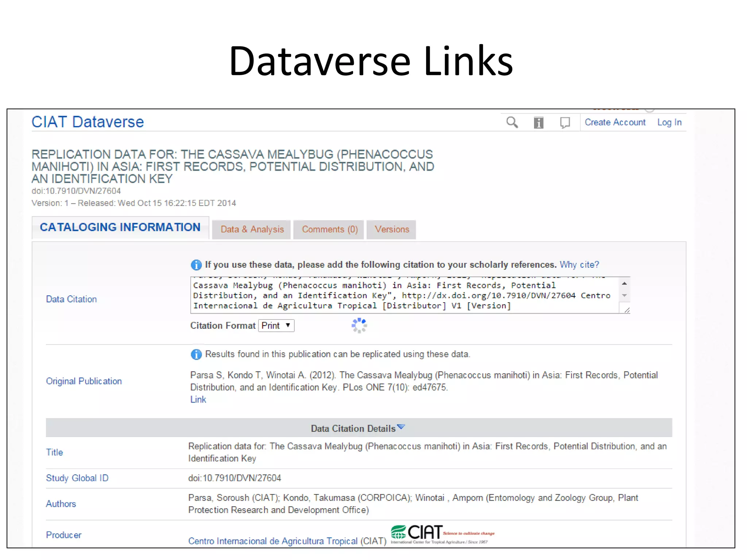This screenshot has width=747, height=560.
Task: Click the Log In link
Action: click(x=669, y=122)
